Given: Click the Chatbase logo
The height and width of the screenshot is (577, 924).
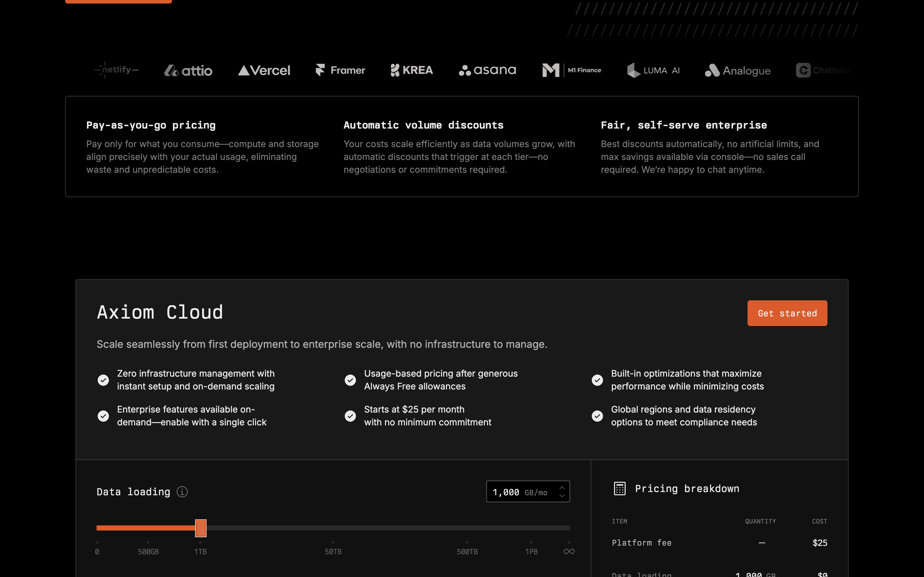Looking at the screenshot, I should pyautogui.click(x=824, y=70).
